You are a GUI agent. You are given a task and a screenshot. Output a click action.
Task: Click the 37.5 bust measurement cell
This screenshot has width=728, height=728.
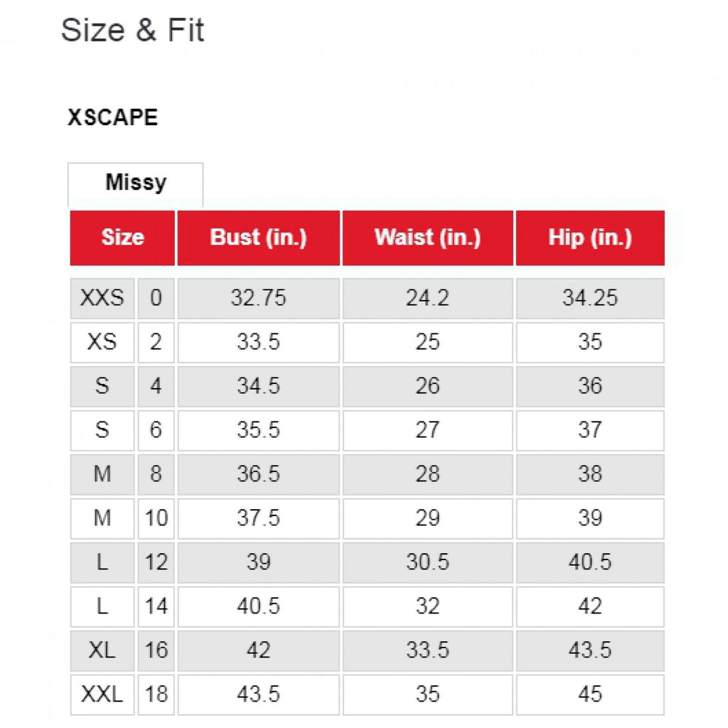pyautogui.click(x=258, y=518)
